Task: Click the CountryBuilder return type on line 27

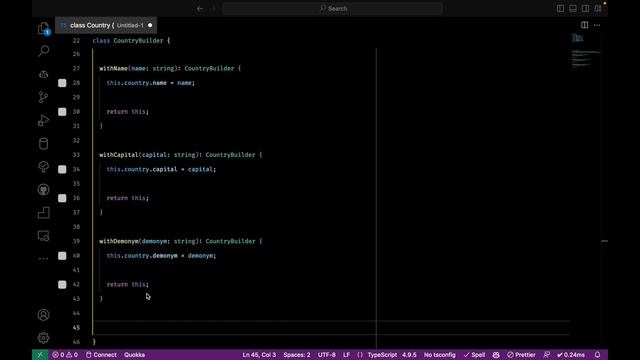Action: pos(209,69)
